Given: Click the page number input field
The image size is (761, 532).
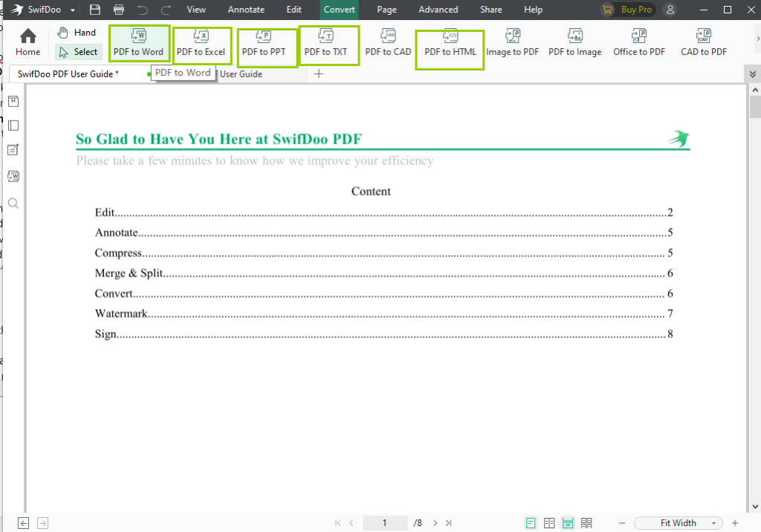Looking at the screenshot, I should click(x=385, y=523).
